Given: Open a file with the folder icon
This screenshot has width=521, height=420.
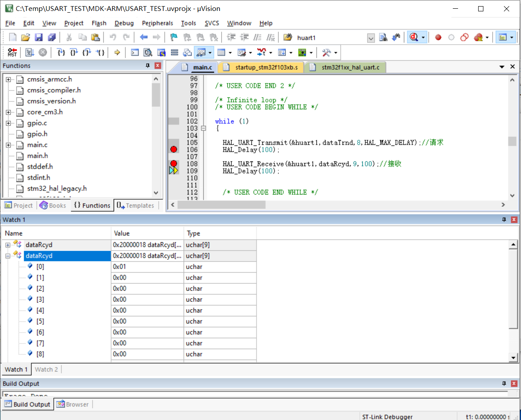Looking at the screenshot, I should (x=26, y=37).
